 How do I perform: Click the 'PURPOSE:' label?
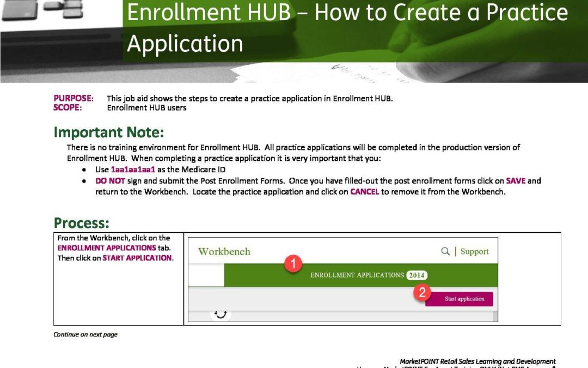point(73,98)
